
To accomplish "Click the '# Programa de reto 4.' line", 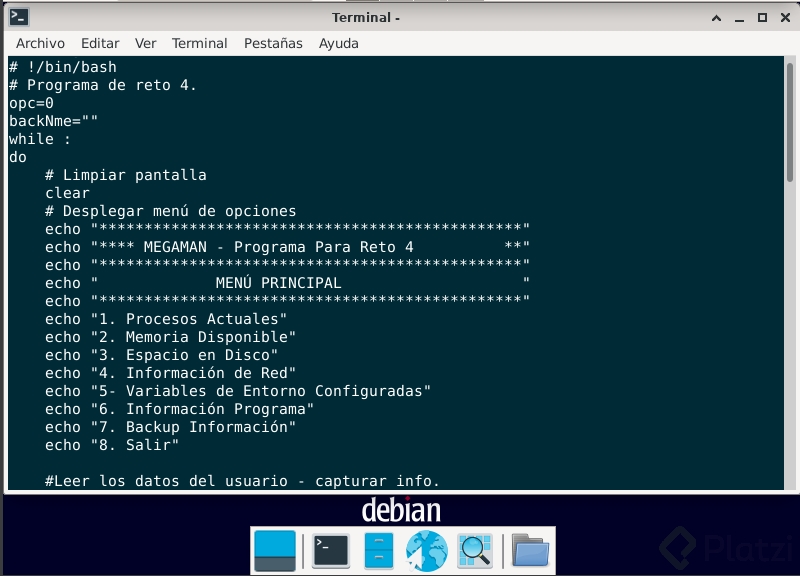I will click(103, 85).
